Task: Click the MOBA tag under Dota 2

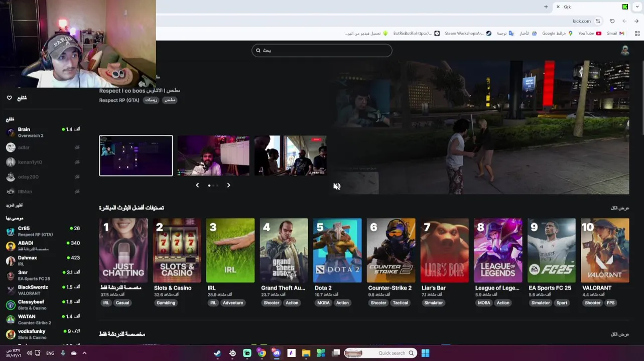Action: pyautogui.click(x=323, y=303)
